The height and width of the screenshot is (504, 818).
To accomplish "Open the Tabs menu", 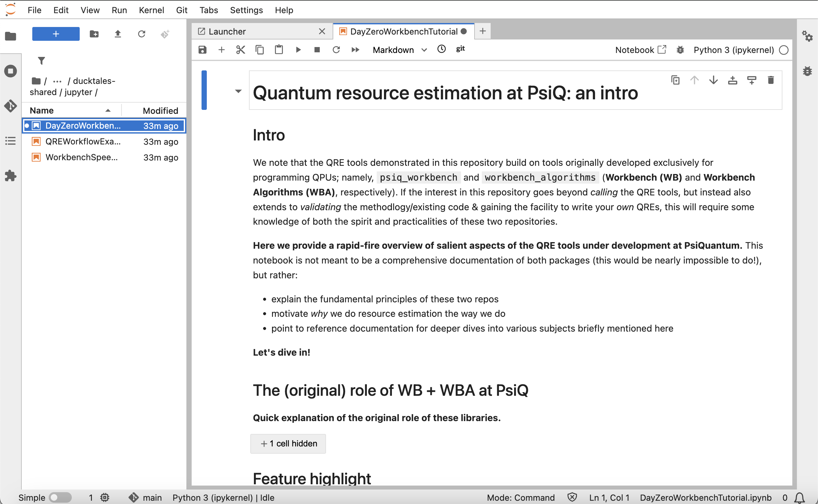I will coord(208,10).
